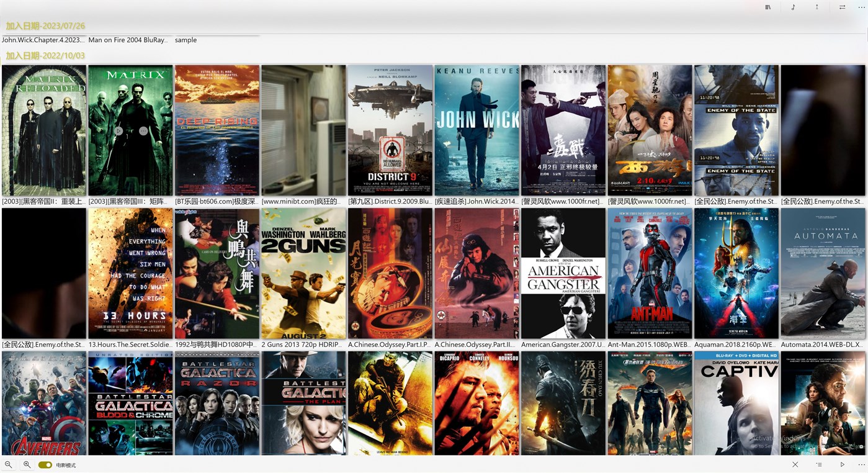
Task: Click [第九区].District.9.2009 title text
Action: coord(390,202)
